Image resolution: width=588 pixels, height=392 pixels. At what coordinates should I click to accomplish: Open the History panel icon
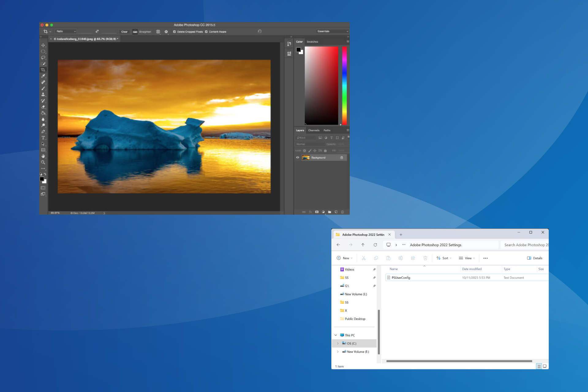tap(289, 44)
